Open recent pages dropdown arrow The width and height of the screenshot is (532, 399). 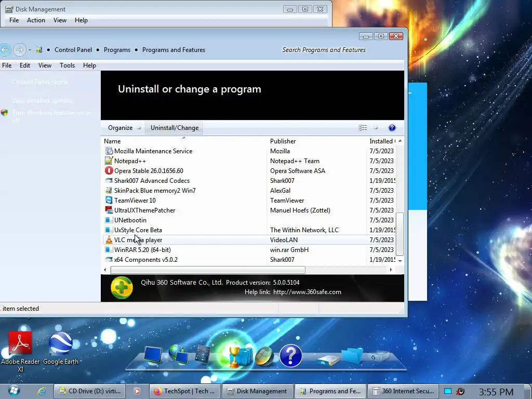(x=30, y=50)
